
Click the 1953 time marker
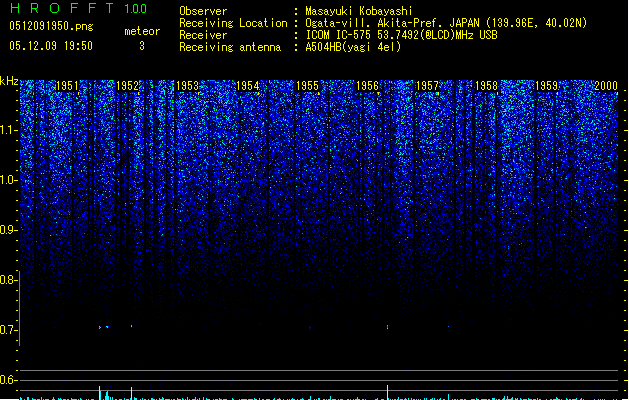pyautogui.click(x=187, y=86)
